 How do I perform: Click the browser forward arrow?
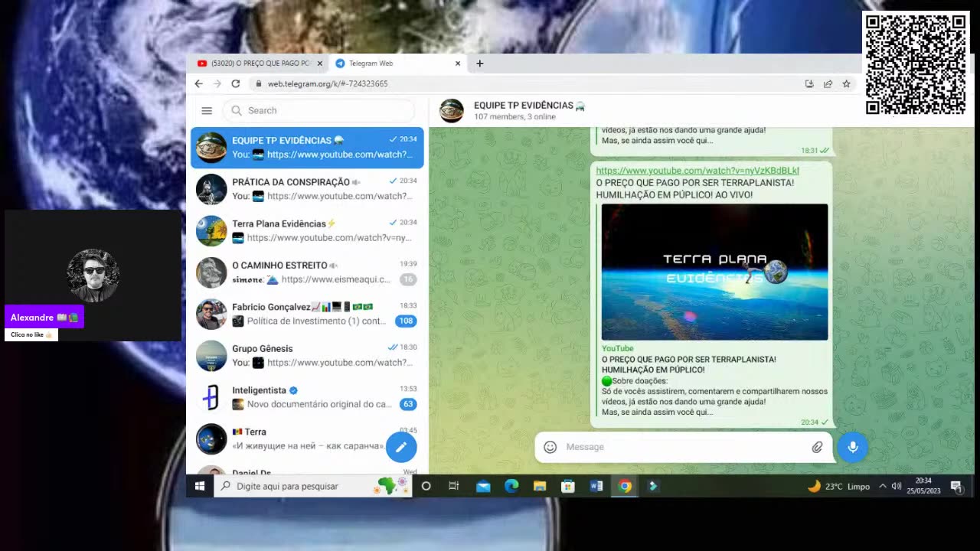(217, 83)
